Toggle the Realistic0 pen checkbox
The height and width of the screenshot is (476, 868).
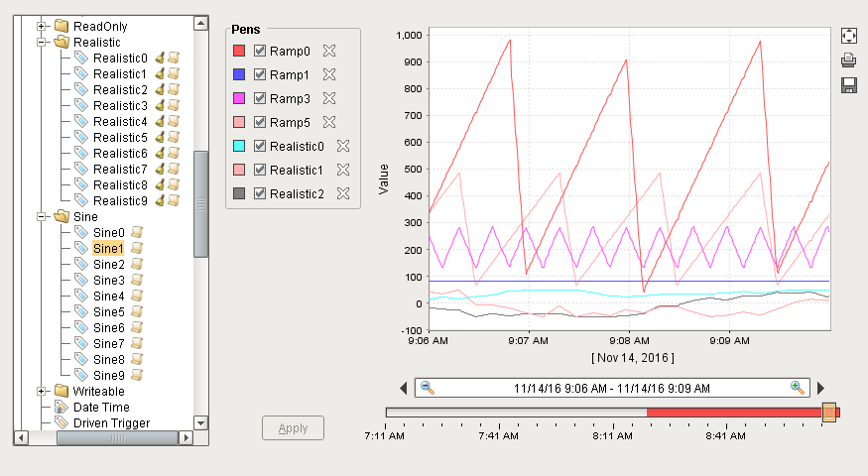point(260,146)
